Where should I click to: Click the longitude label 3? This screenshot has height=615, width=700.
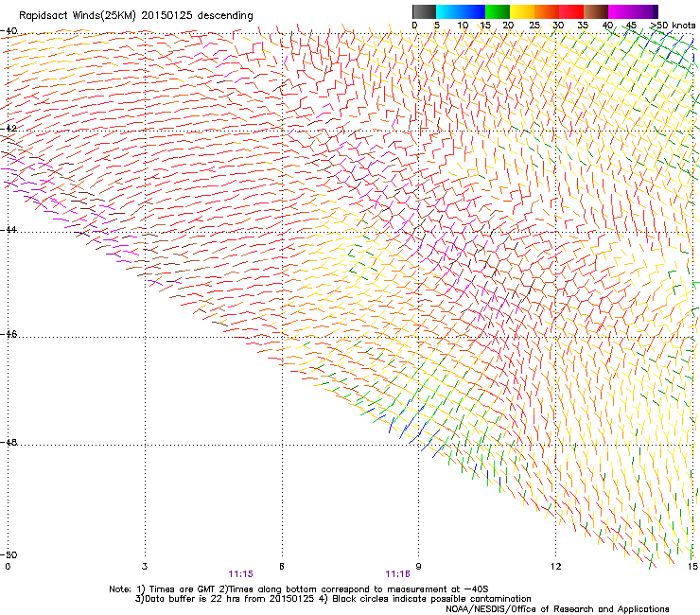(145, 567)
